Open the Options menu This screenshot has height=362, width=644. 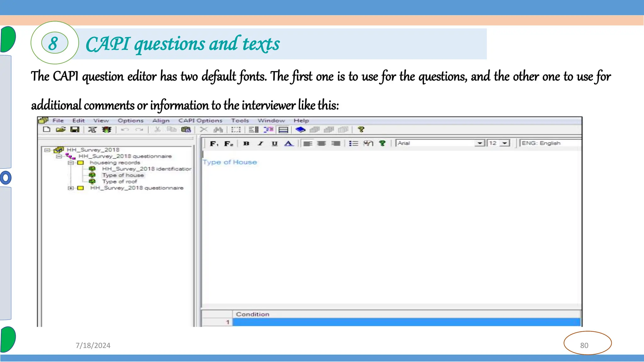point(130,121)
